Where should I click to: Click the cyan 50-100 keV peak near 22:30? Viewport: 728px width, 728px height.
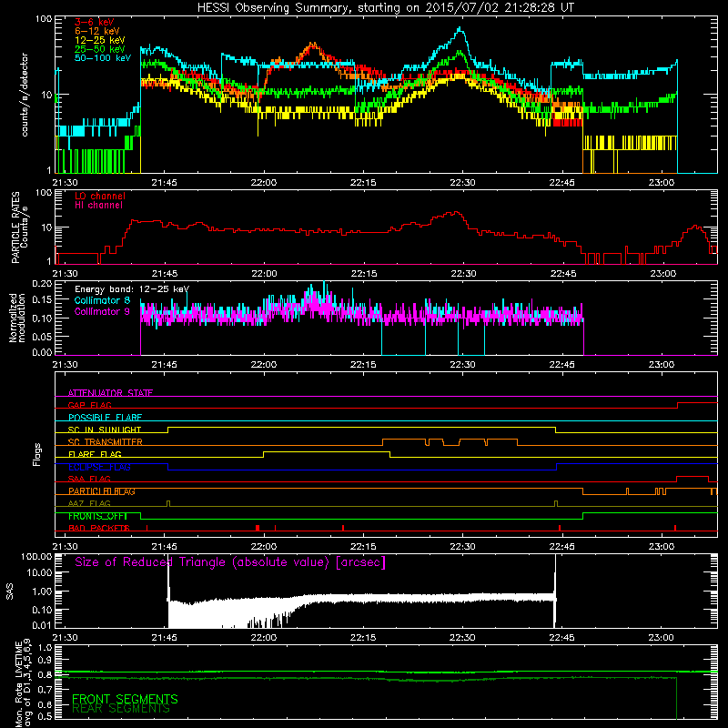pos(460,30)
